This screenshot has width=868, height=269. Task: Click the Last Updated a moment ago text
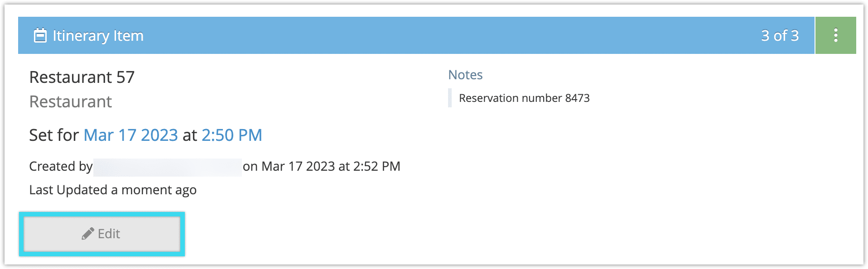(113, 190)
